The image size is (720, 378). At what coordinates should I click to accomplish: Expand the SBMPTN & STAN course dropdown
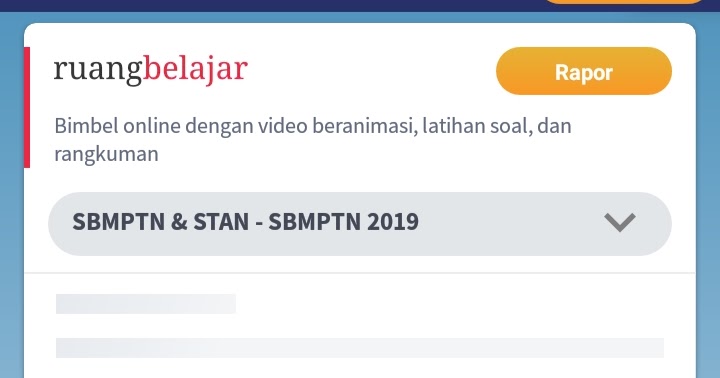(360, 224)
